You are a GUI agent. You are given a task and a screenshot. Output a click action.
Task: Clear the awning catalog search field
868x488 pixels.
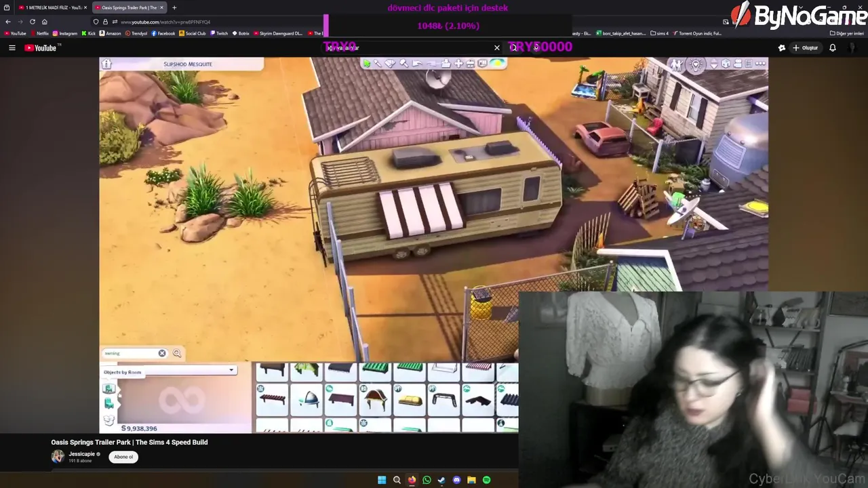click(x=162, y=353)
